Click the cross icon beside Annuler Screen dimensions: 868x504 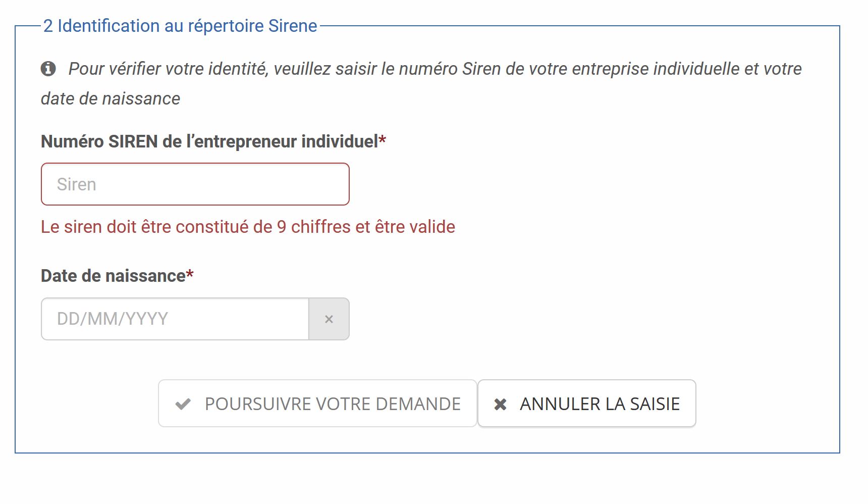point(500,404)
